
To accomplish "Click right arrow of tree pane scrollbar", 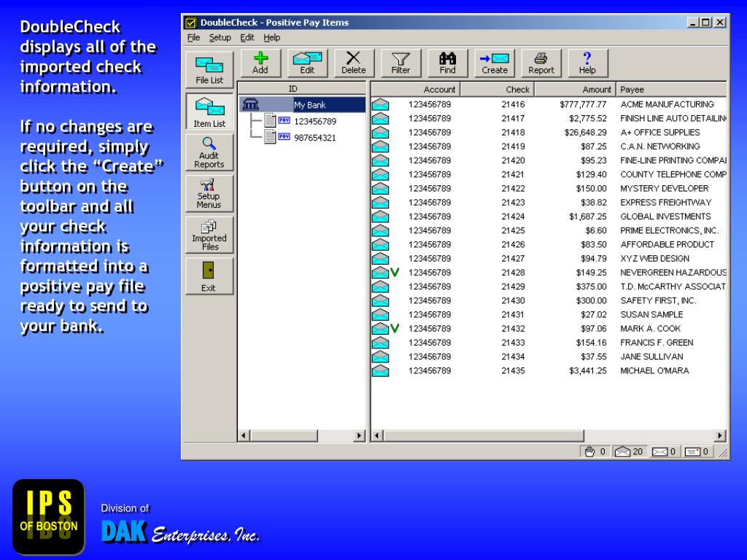I will [359, 435].
